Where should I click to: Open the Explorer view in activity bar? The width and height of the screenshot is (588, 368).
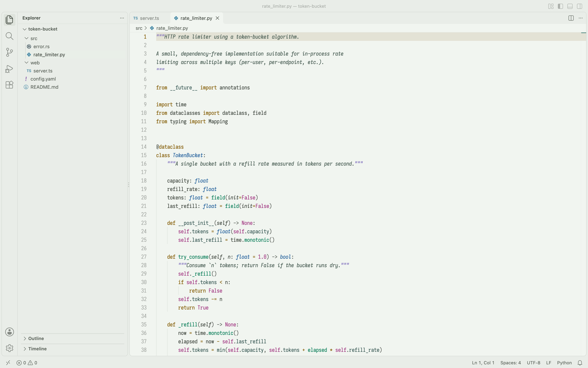(10, 20)
